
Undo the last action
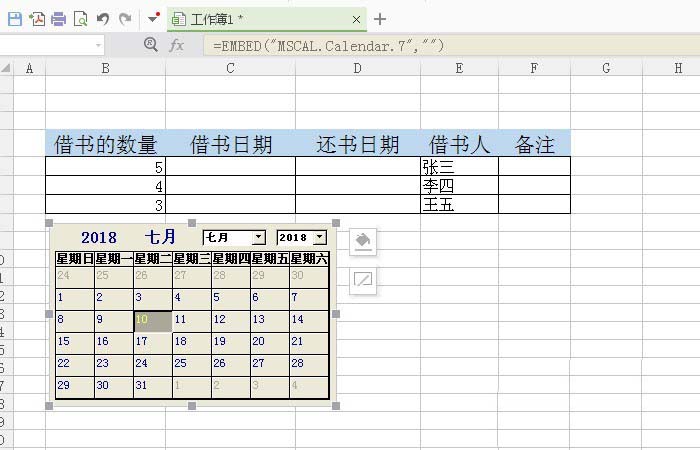[103, 19]
